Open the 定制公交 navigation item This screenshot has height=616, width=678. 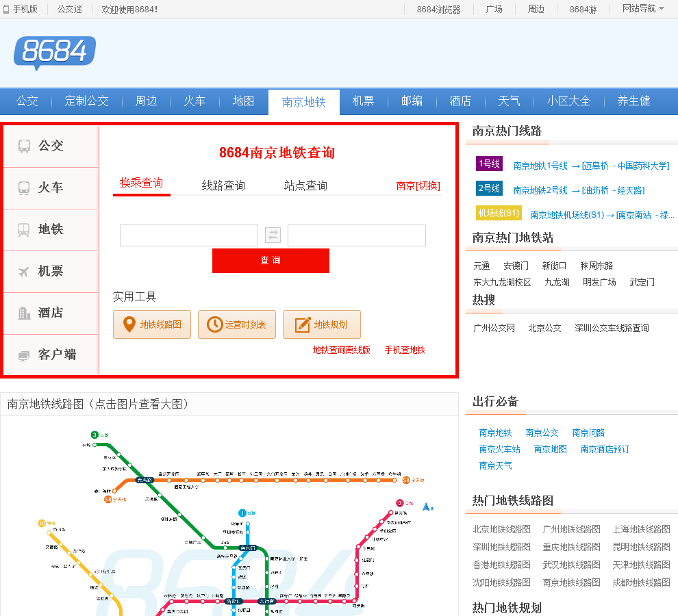[86, 101]
